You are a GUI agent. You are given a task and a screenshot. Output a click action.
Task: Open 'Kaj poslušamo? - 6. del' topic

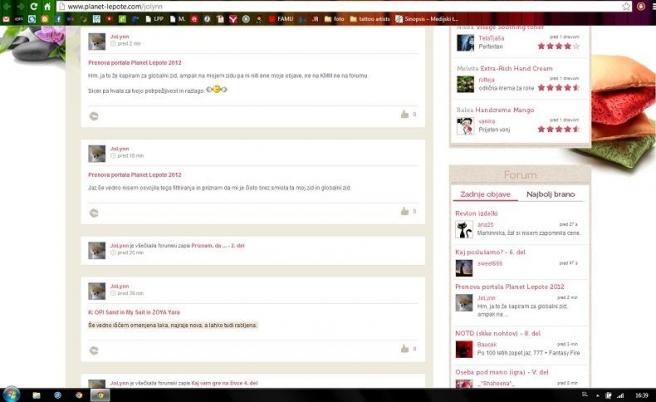click(x=490, y=252)
